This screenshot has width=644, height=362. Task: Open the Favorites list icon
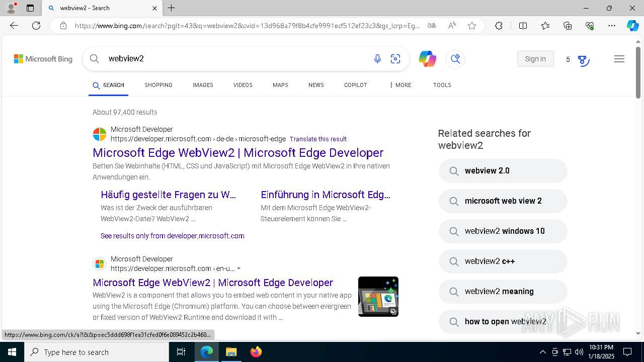[x=545, y=26]
